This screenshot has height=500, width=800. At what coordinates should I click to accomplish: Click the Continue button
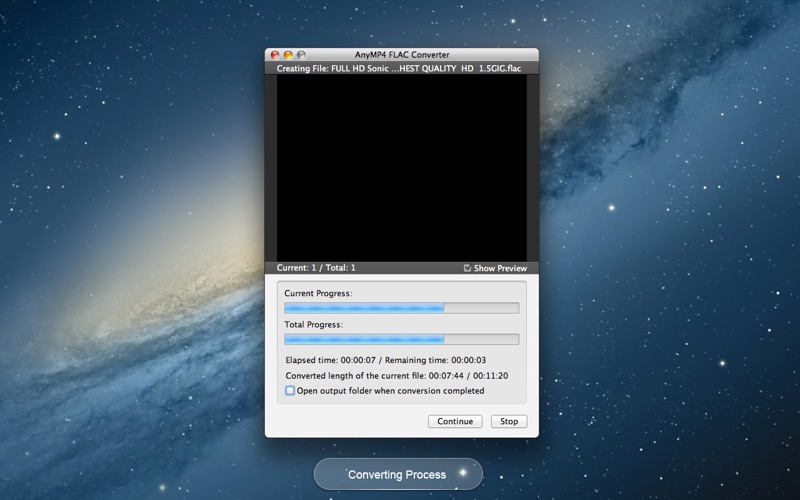pyautogui.click(x=455, y=421)
